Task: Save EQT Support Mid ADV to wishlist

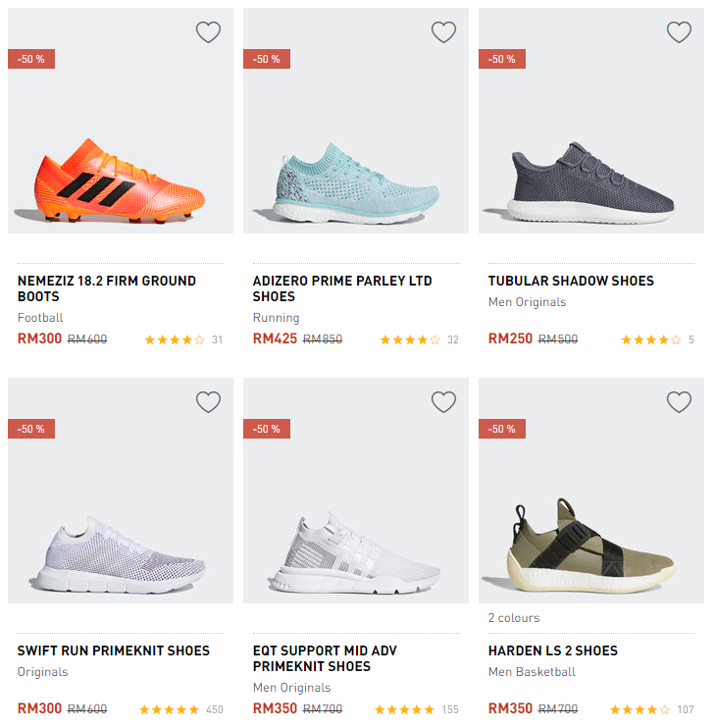Action: click(x=443, y=402)
